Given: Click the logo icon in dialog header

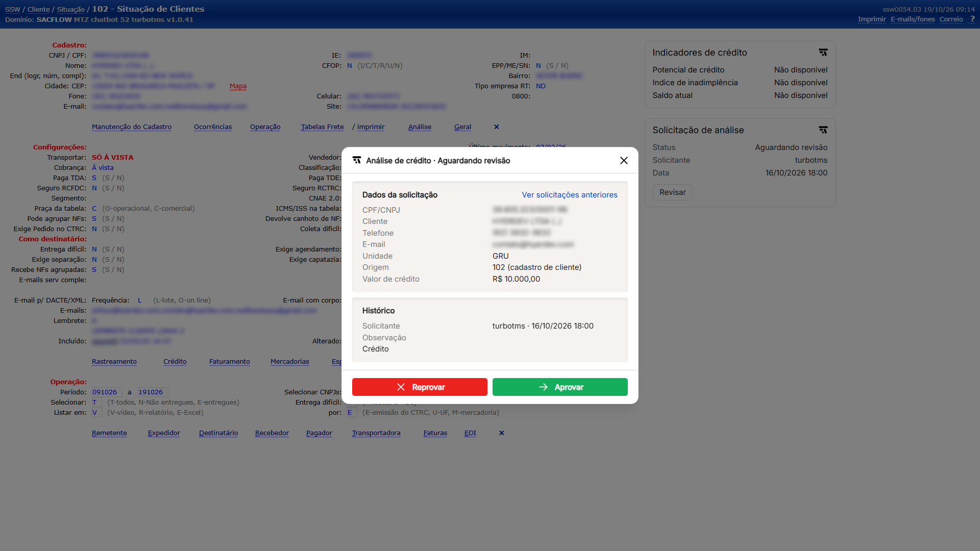Looking at the screenshot, I should point(357,161).
